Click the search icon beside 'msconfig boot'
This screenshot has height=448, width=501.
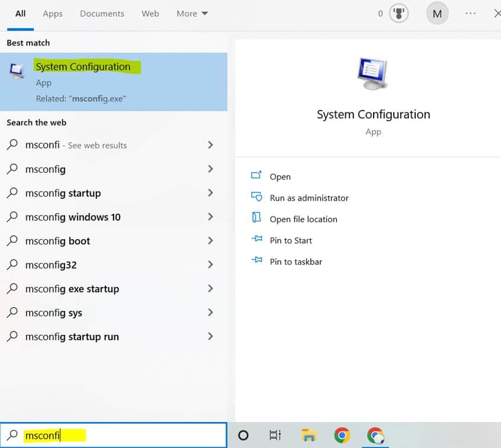coord(12,240)
